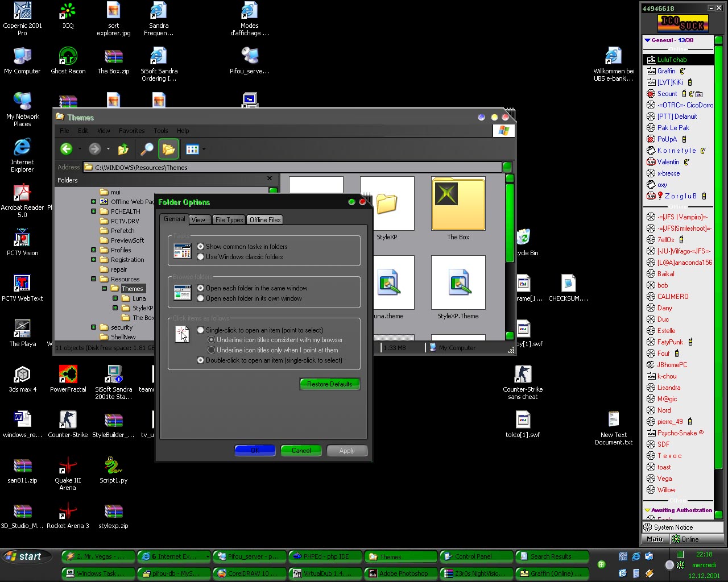Select the My Network Places icon
The width and height of the screenshot is (728, 582).
tap(22, 109)
